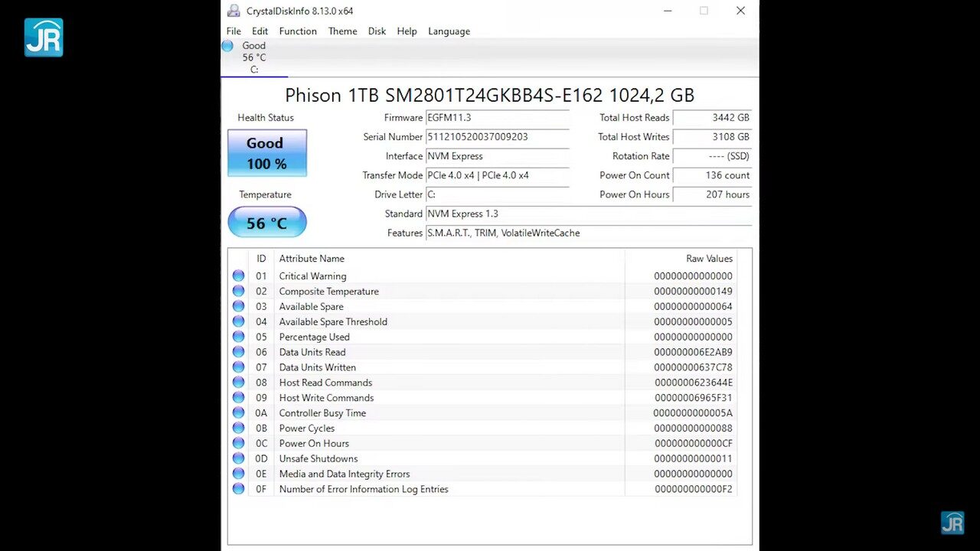Click the status dot beside Composite Temperature
Screen dimensions: 980x551
tap(238, 291)
